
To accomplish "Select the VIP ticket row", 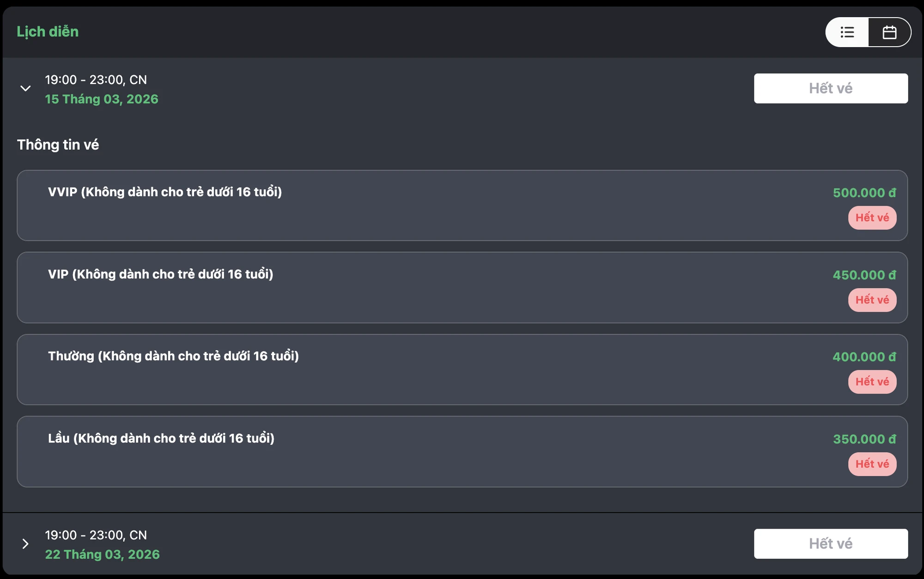I will [x=462, y=287].
